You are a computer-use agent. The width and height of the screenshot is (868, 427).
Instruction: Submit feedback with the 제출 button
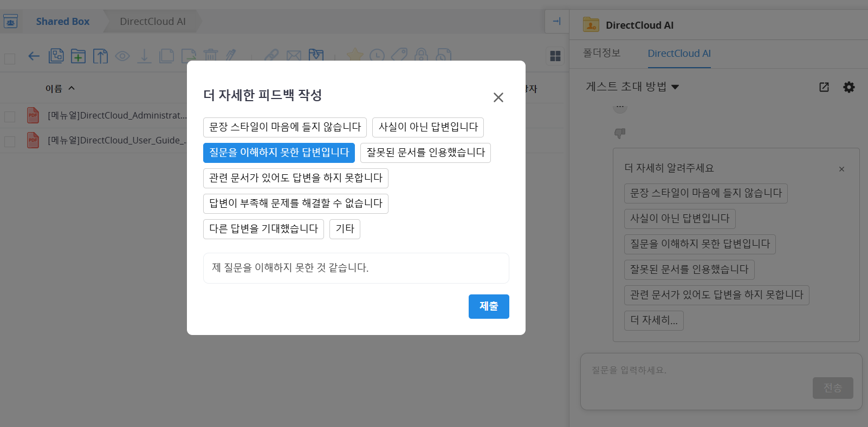click(488, 306)
